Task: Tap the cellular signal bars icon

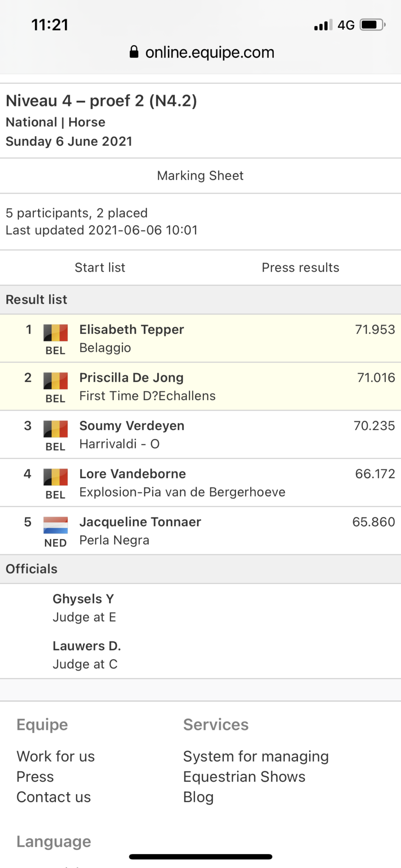Action: click(323, 25)
